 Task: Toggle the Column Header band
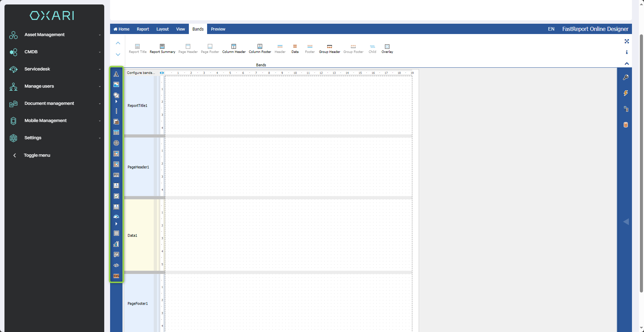click(234, 48)
